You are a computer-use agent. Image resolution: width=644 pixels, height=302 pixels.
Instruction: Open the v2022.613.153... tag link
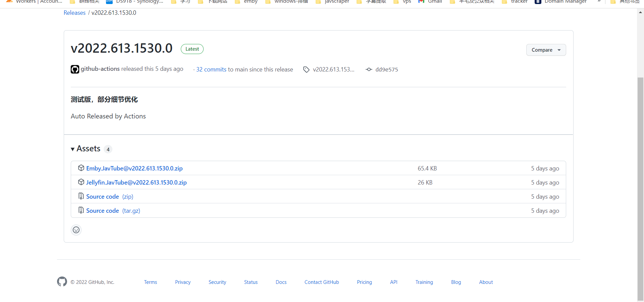333,69
